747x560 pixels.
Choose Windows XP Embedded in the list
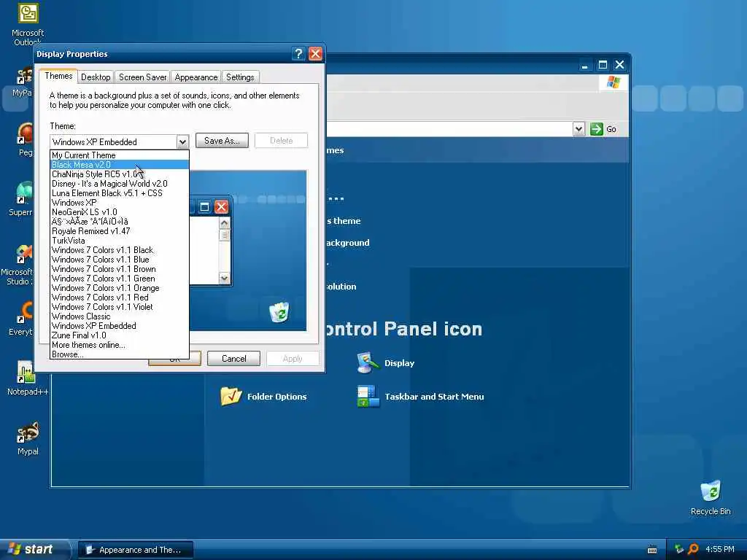pyautogui.click(x=120, y=326)
